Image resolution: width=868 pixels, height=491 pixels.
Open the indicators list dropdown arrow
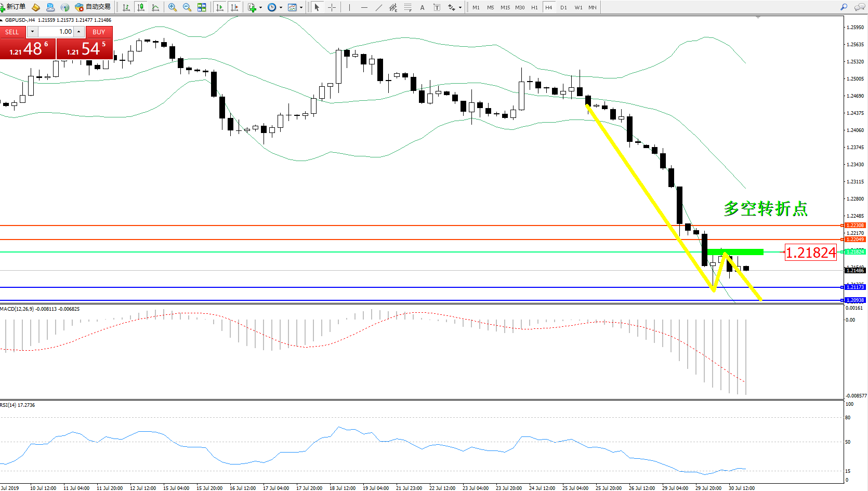click(260, 7)
